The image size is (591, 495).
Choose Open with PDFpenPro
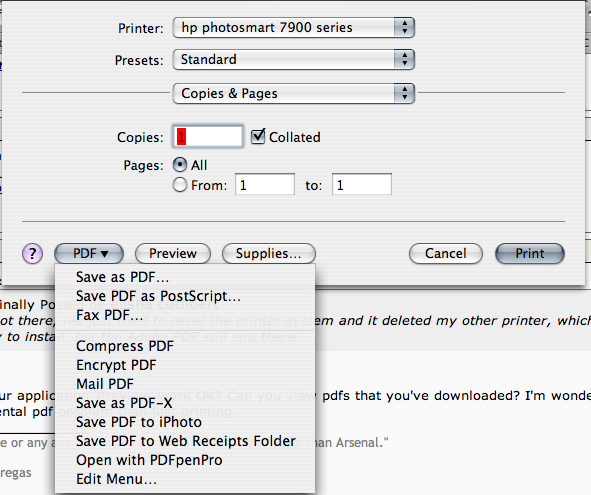185,460
